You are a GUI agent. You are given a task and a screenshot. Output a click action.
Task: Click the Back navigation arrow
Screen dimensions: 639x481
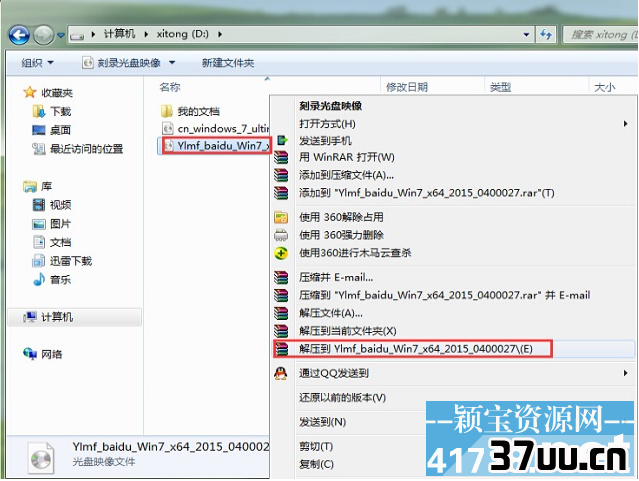tap(19, 35)
